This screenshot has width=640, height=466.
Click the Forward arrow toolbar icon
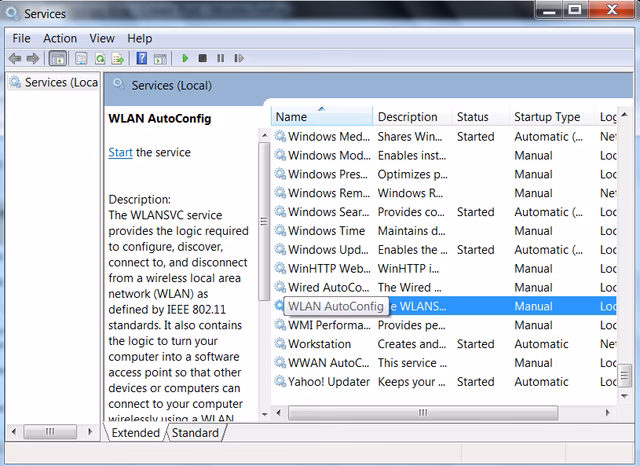pos(33,58)
